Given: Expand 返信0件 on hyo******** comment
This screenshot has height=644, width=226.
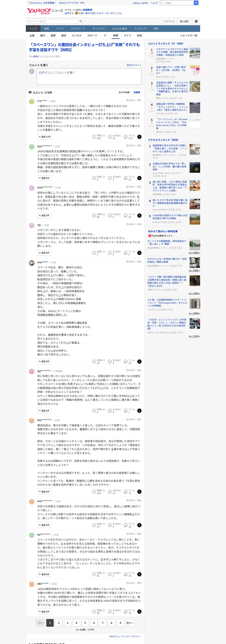Looking at the screenshot, I should (x=44, y=178).
